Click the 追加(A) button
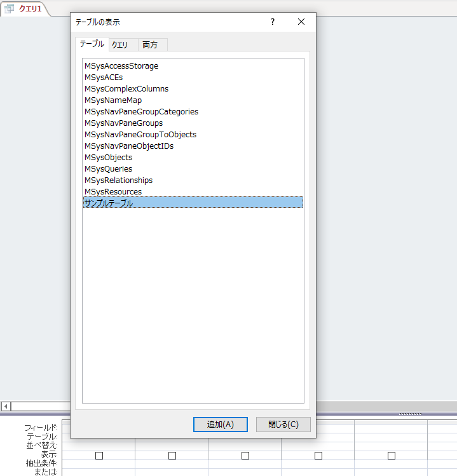The height and width of the screenshot is (476, 457). pos(221,424)
